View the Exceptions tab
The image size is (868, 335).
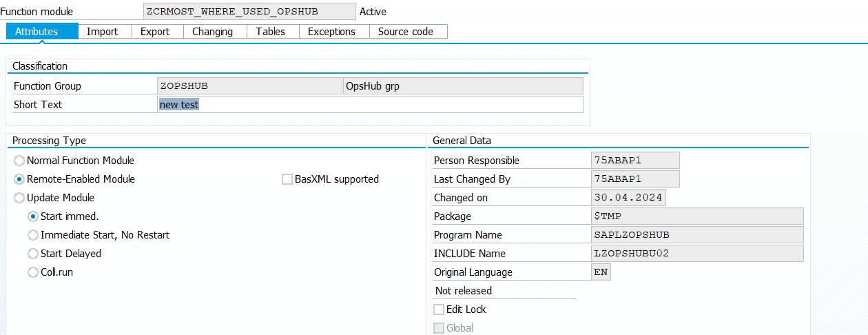(x=331, y=32)
